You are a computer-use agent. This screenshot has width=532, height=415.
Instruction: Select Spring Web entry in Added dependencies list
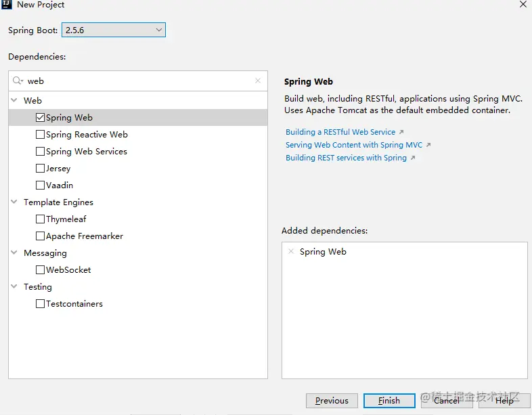pyautogui.click(x=323, y=252)
